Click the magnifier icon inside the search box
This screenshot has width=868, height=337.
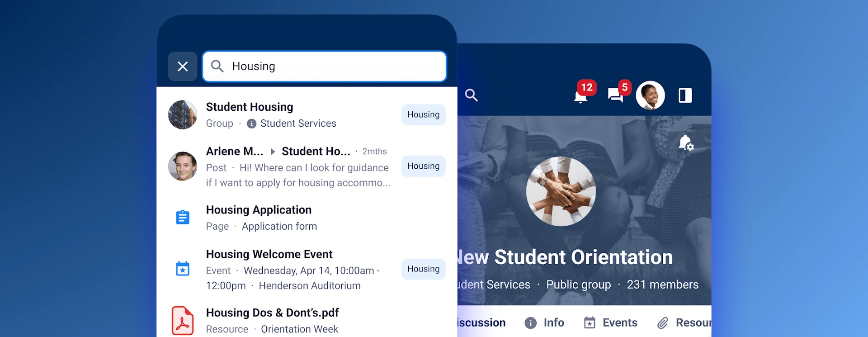217,66
